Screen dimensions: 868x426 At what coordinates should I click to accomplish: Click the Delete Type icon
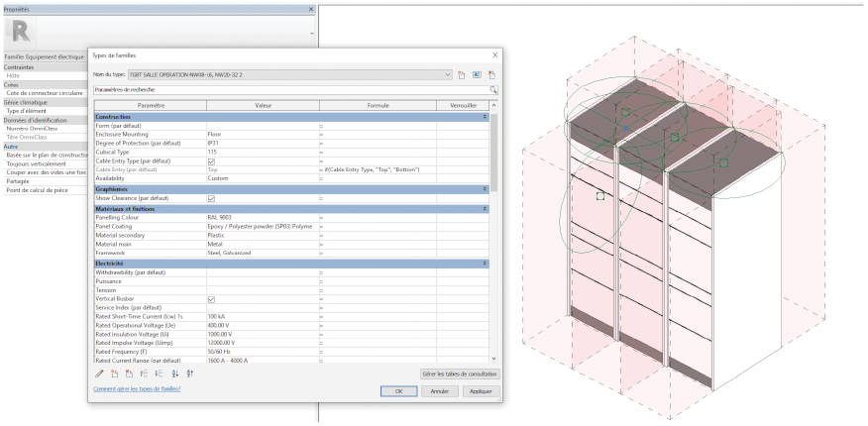pyautogui.click(x=490, y=74)
